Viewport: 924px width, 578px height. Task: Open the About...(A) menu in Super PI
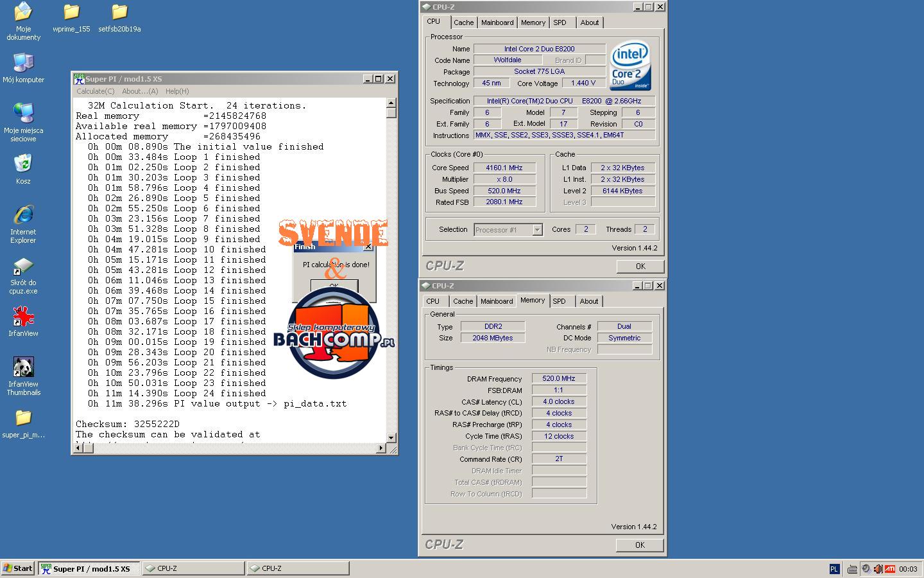pyautogui.click(x=140, y=91)
